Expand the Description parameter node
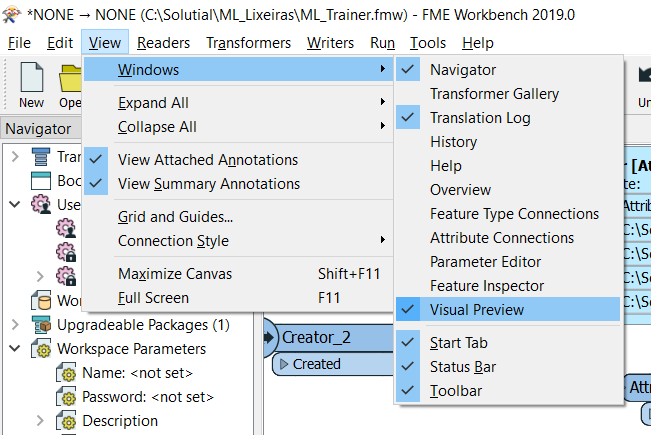The height and width of the screenshot is (435, 651). tap(40, 421)
